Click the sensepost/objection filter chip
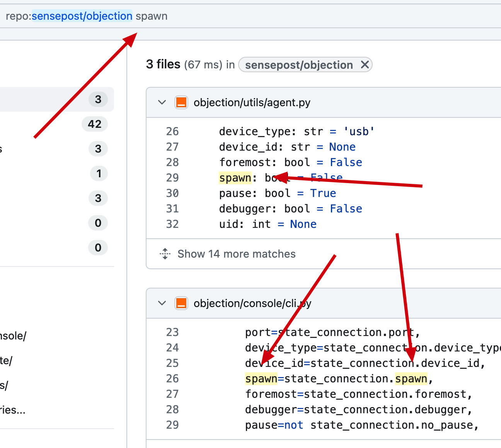The width and height of the screenshot is (501, 448). coord(298,65)
